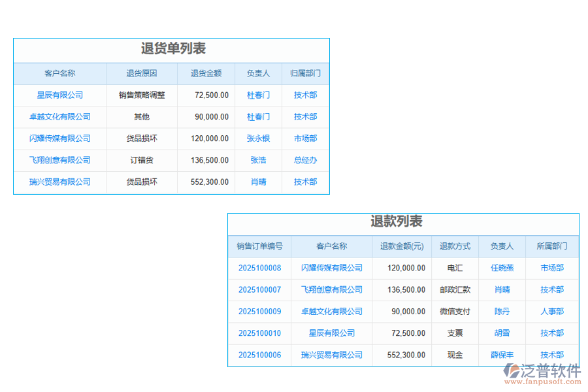
Task: Click department link 人事部
Action: point(551,312)
